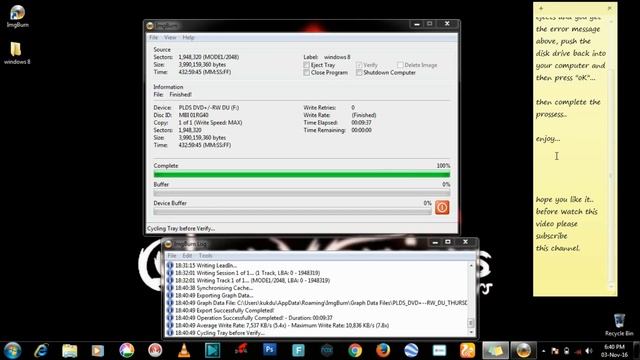This screenshot has width=640, height=360.
Task: Click the green play-arrow taskbar icon
Action: click(x=212, y=350)
